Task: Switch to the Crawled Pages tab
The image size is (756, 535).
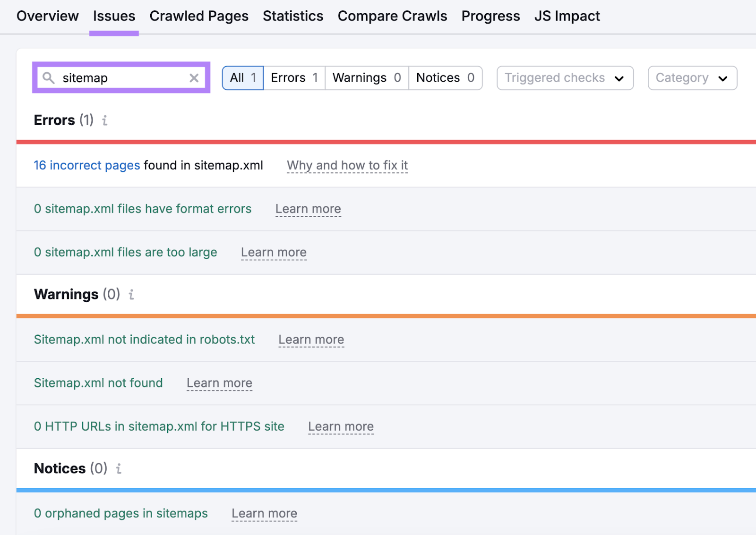Action: tap(199, 16)
